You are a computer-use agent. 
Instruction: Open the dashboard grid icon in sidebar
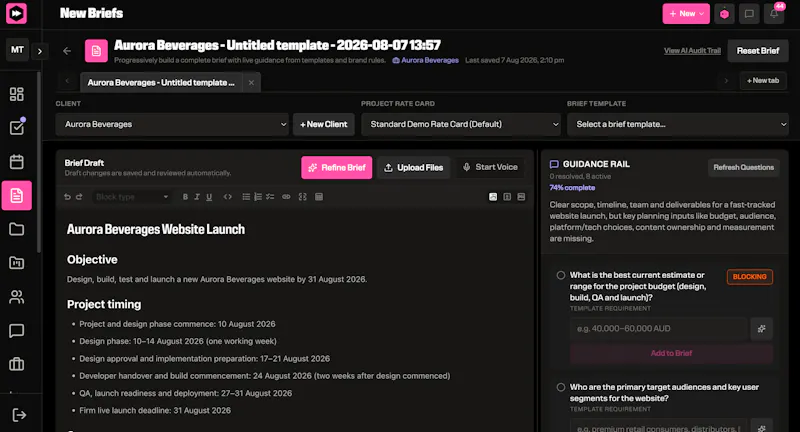(16, 94)
